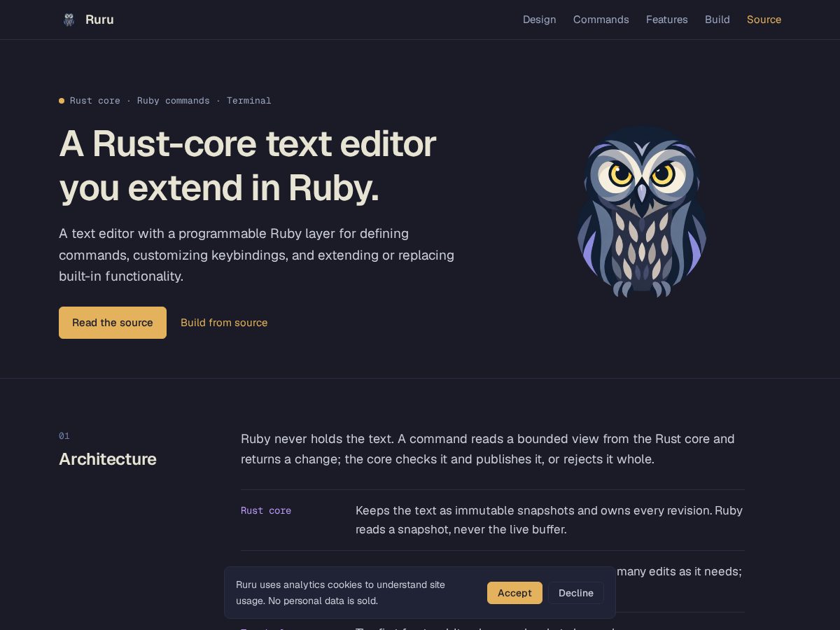
Task: Click the Read the source button
Action: click(x=113, y=323)
